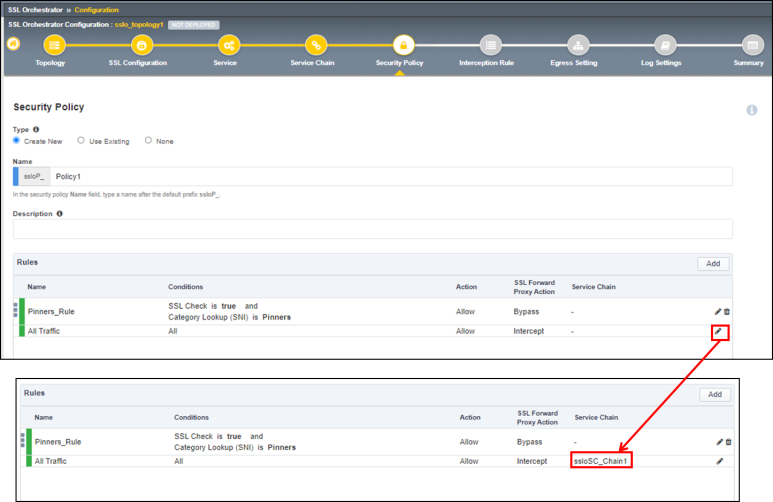This screenshot has height=502, width=773.
Task: Select the Use Existing radio button
Action: (x=81, y=141)
